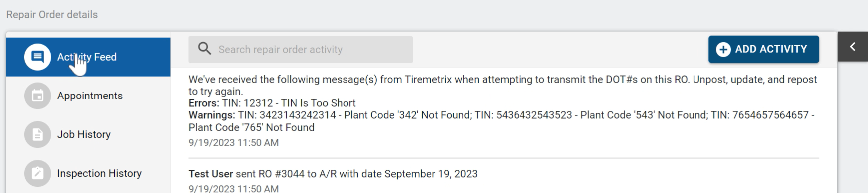Collapse the side panel with the chevron arrow
This screenshot has width=868, height=193.
point(853,46)
